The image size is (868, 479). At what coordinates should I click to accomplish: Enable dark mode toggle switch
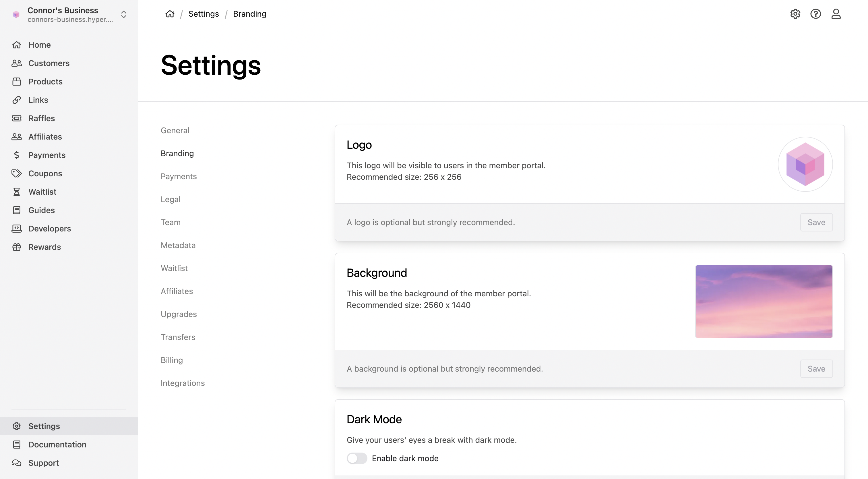click(356, 458)
